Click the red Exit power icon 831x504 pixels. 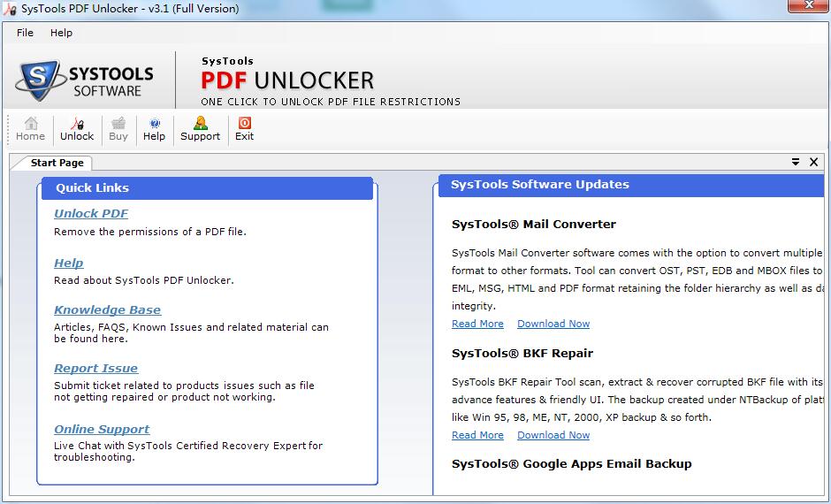click(x=244, y=123)
